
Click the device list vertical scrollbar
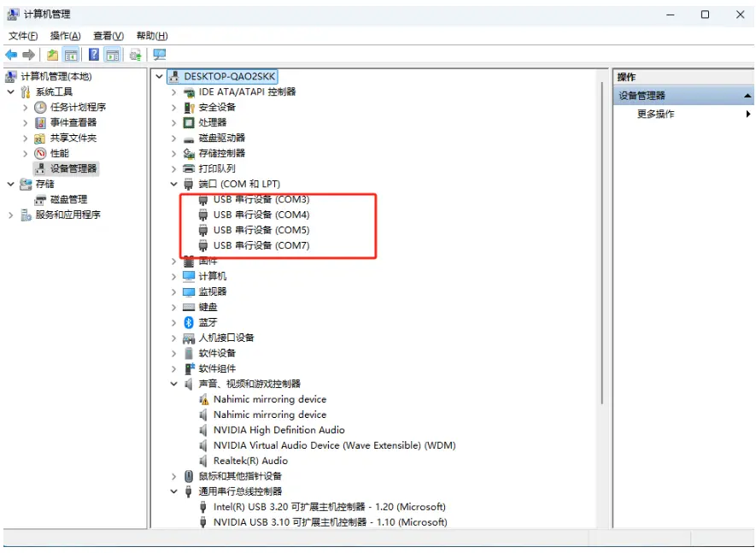(x=601, y=243)
